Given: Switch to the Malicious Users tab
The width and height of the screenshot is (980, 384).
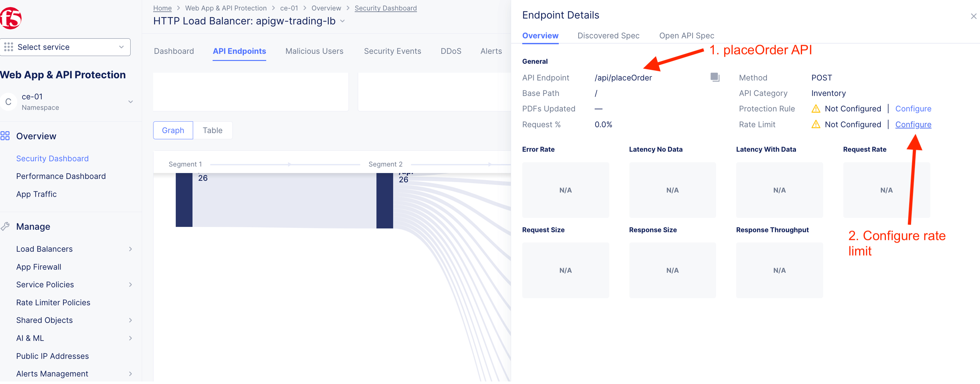Looking at the screenshot, I should pyautogui.click(x=314, y=51).
